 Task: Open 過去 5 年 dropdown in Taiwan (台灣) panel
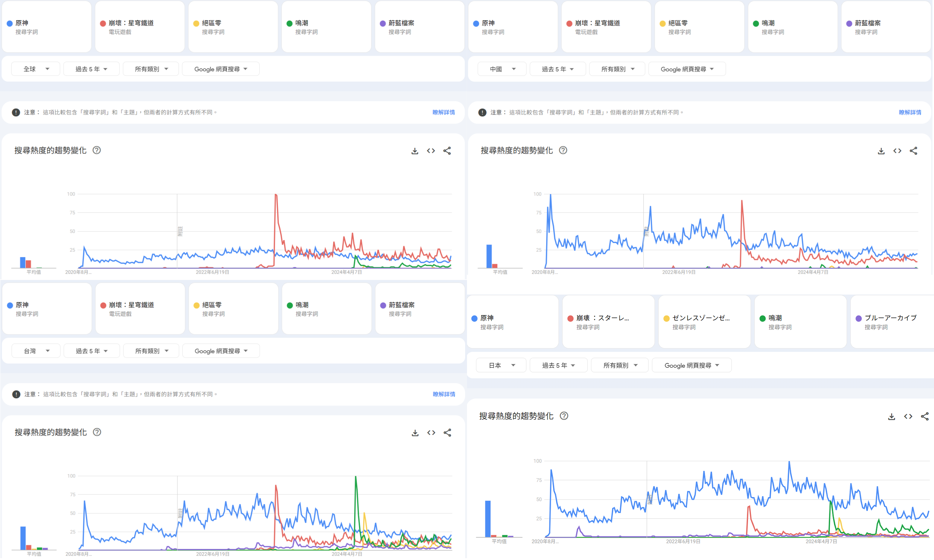click(x=92, y=351)
